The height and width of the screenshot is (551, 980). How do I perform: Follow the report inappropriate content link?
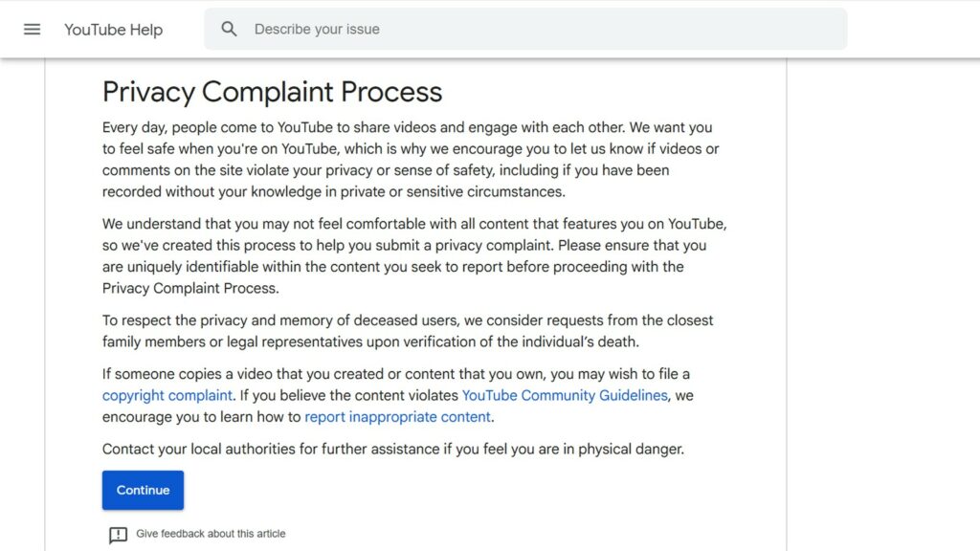pos(398,417)
